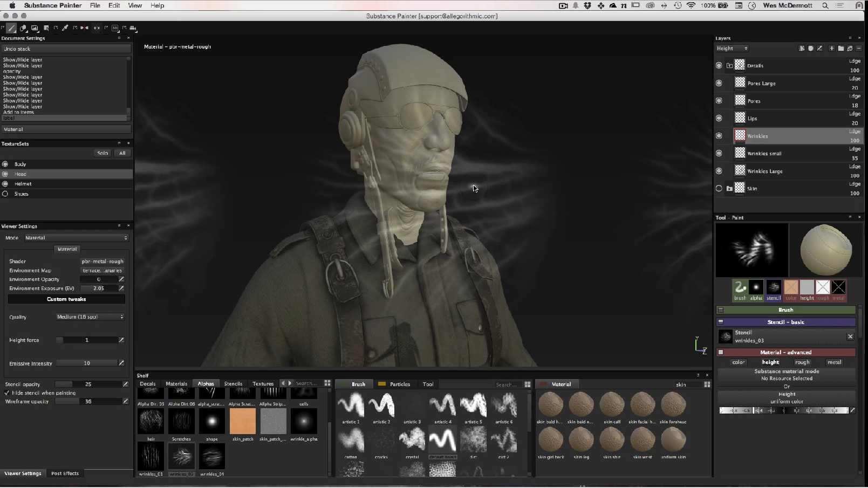Delete layer using the minus icon
The width and height of the screenshot is (868, 488).
click(x=859, y=49)
